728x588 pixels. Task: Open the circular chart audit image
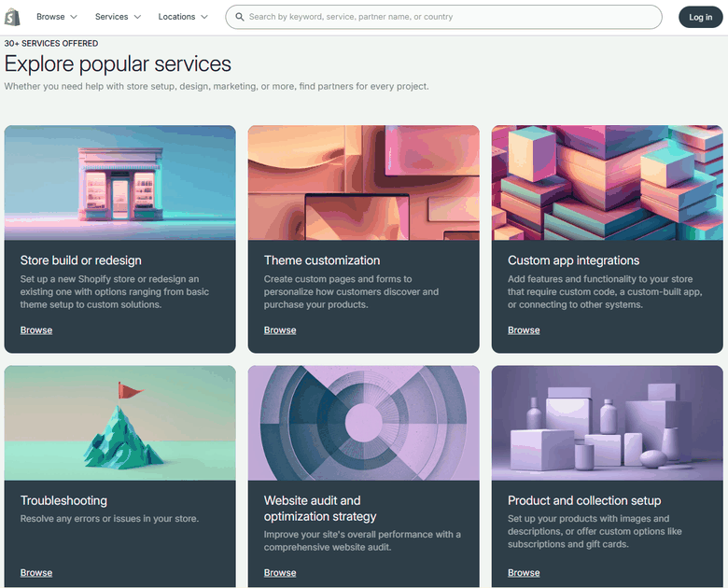(364, 423)
